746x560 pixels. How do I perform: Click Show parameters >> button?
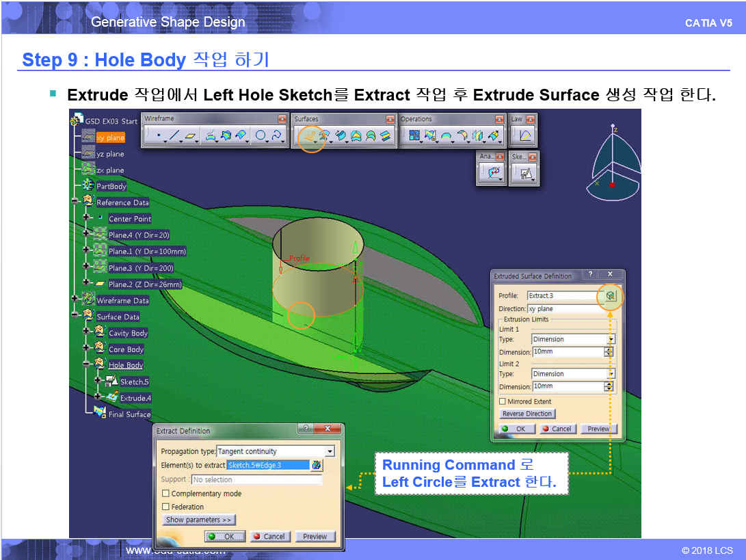[199, 520]
